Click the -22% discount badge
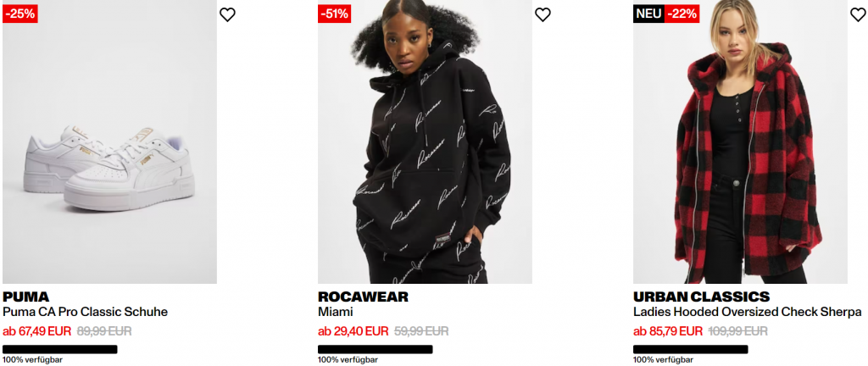868x366 pixels. click(x=682, y=14)
